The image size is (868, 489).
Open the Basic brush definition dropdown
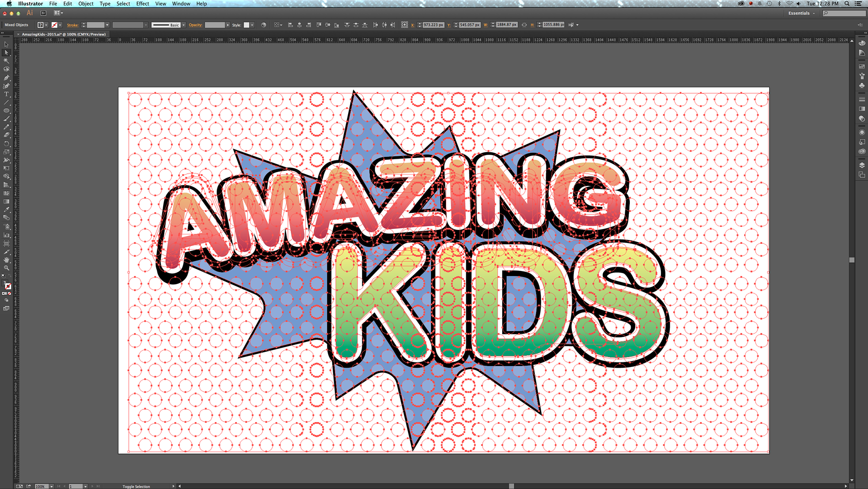pyautogui.click(x=184, y=25)
